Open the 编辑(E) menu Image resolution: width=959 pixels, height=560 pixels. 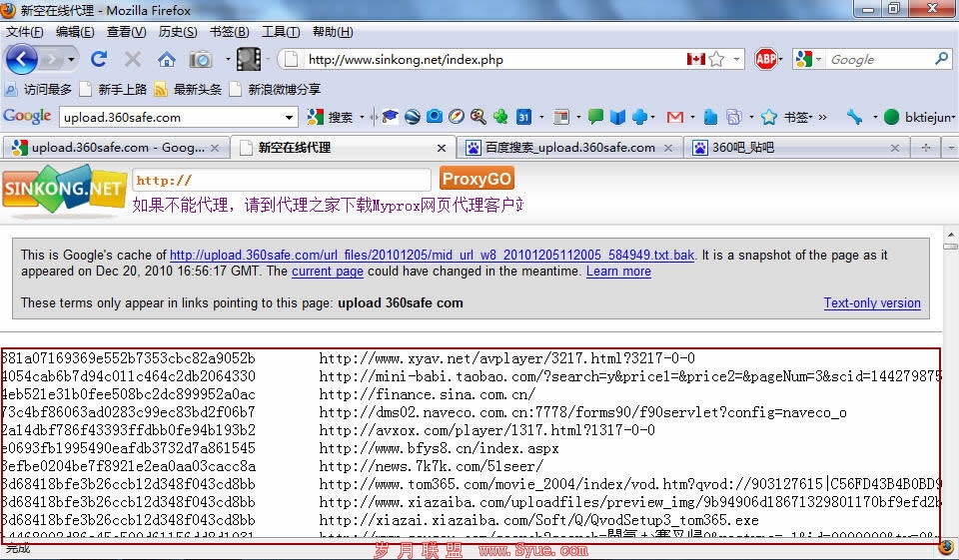click(x=75, y=32)
